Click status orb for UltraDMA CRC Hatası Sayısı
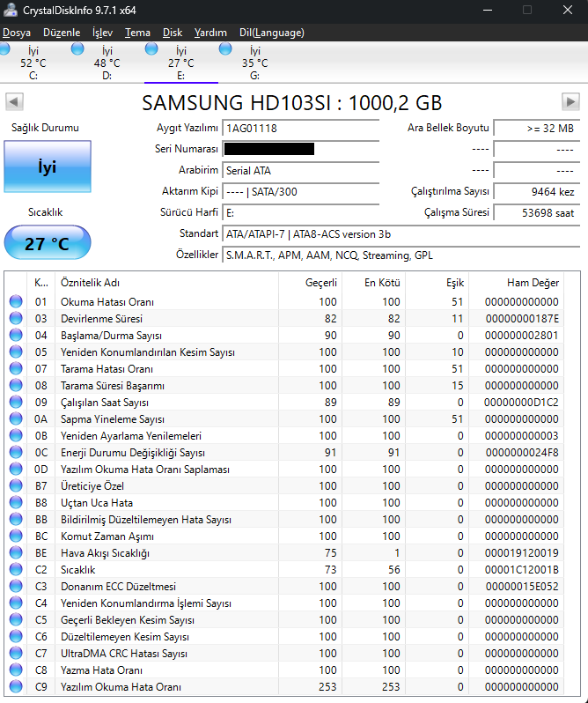The image size is (588, 703). (x=16, y=654)
